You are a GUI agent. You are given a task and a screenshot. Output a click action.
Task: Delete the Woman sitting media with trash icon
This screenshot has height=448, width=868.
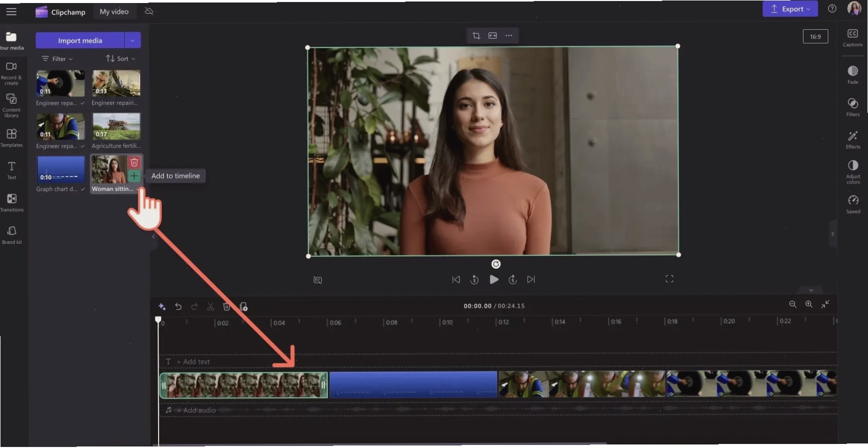click(x=134, y=162)
